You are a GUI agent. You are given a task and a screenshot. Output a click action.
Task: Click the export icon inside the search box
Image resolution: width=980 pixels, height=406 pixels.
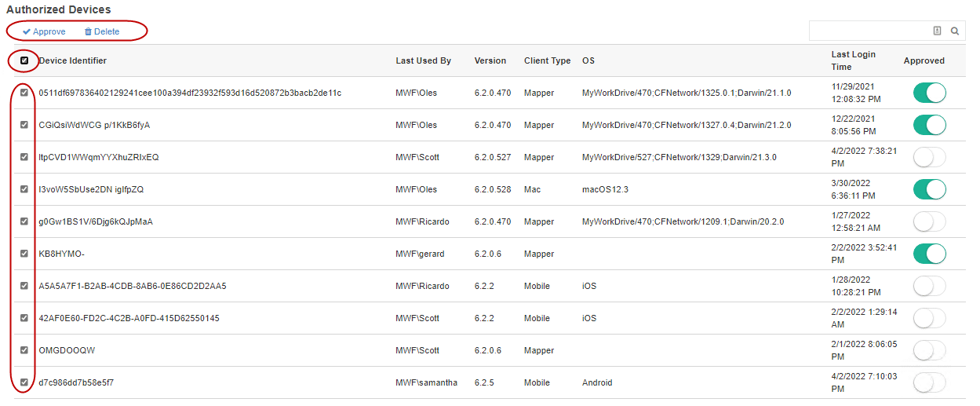point(937,31)
